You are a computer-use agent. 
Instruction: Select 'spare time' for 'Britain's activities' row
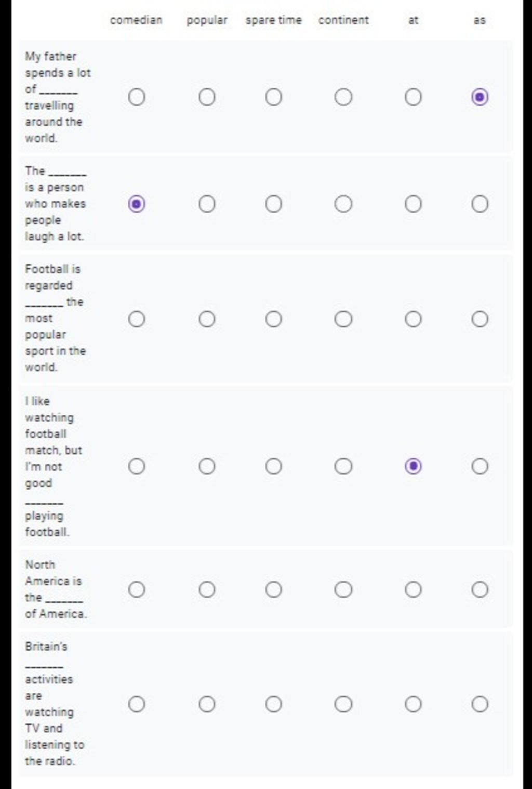(x=273, y=704)
